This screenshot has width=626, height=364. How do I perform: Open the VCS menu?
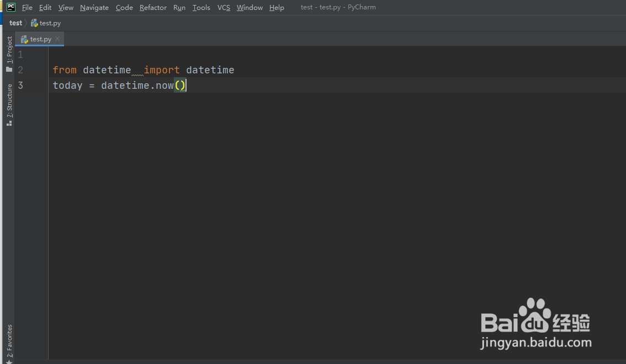[x=224, y=8]
